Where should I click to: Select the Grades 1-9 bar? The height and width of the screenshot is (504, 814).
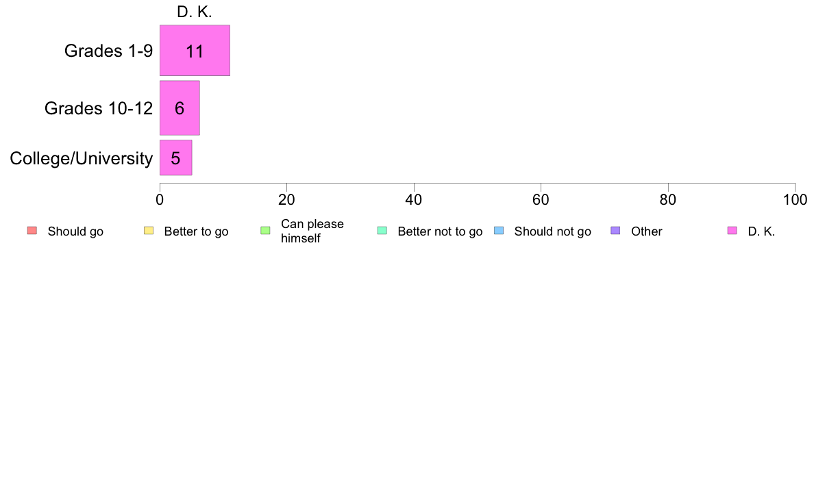(x=195, y=51)
